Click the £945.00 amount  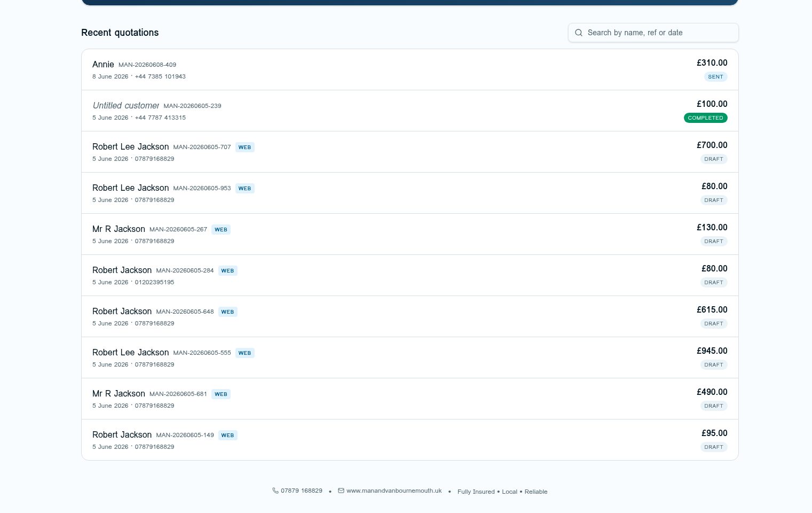click(712, 351)
